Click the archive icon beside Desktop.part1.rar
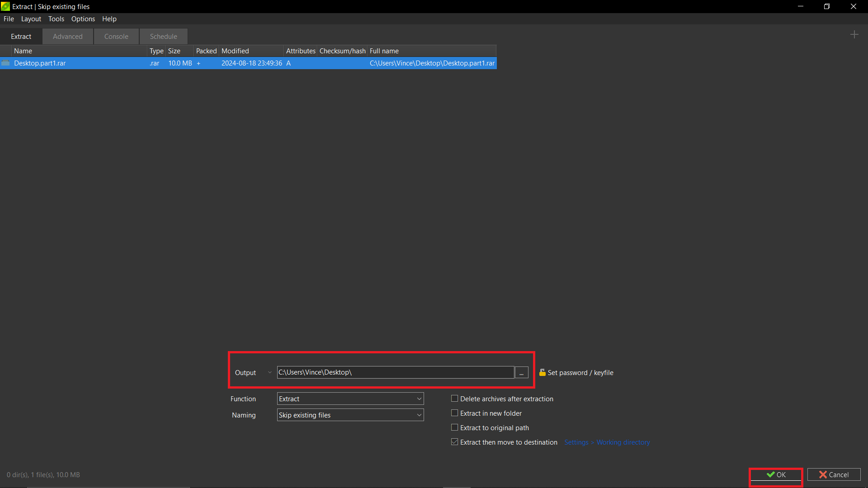 pos(5,63)
